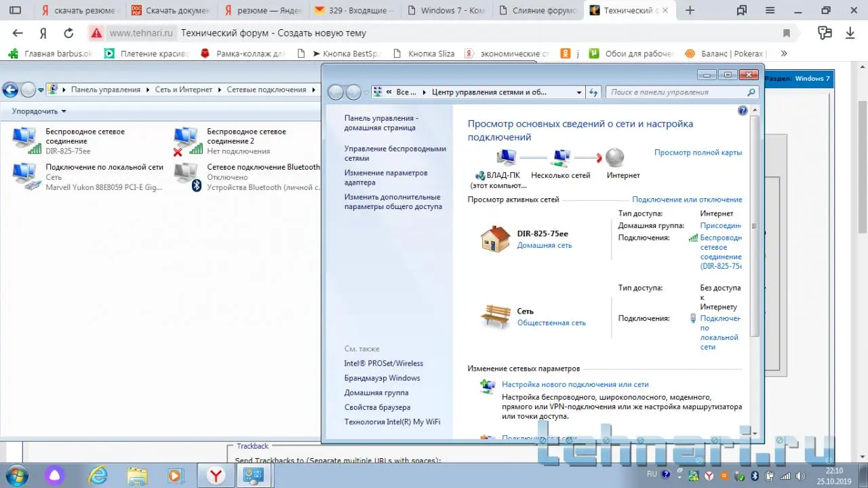Open 'Технология Intel(R) My WiFi' link
This screenshot has height=488, width=868.
tap(392, 422)
